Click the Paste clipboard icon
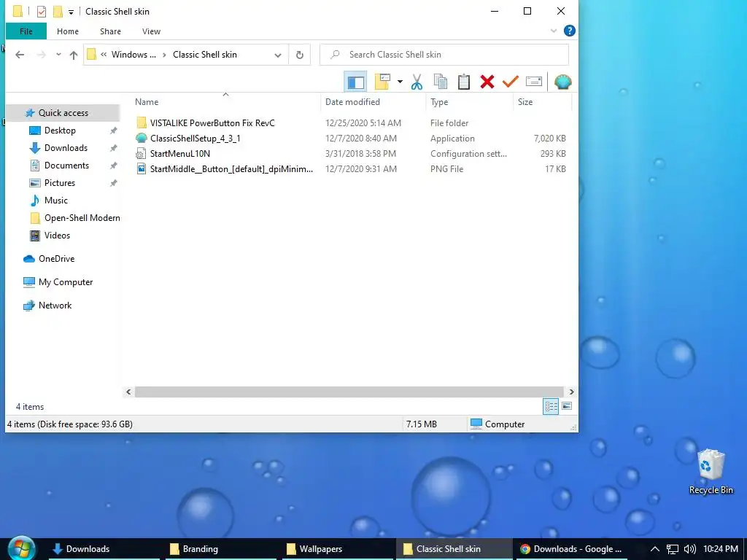 tap(463, 82)
